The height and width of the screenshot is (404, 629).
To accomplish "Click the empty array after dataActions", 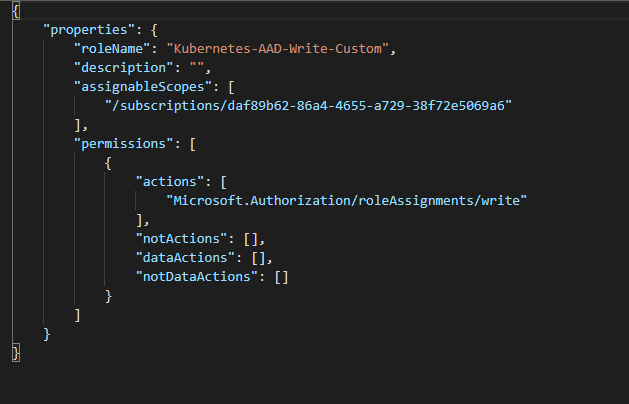I will [258, 258].
